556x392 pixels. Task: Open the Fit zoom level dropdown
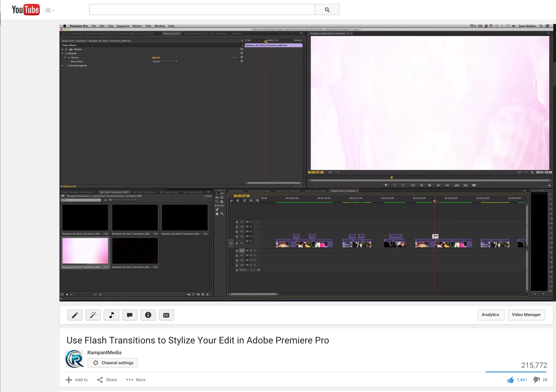point(334,172)
